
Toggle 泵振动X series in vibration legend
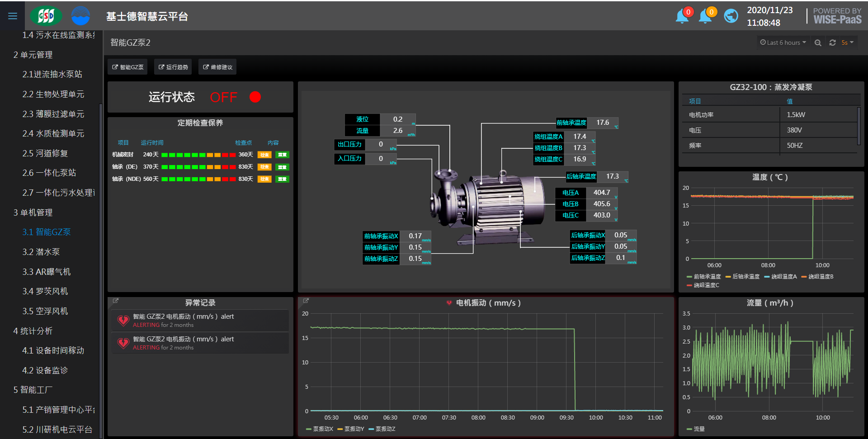point(323,429)
